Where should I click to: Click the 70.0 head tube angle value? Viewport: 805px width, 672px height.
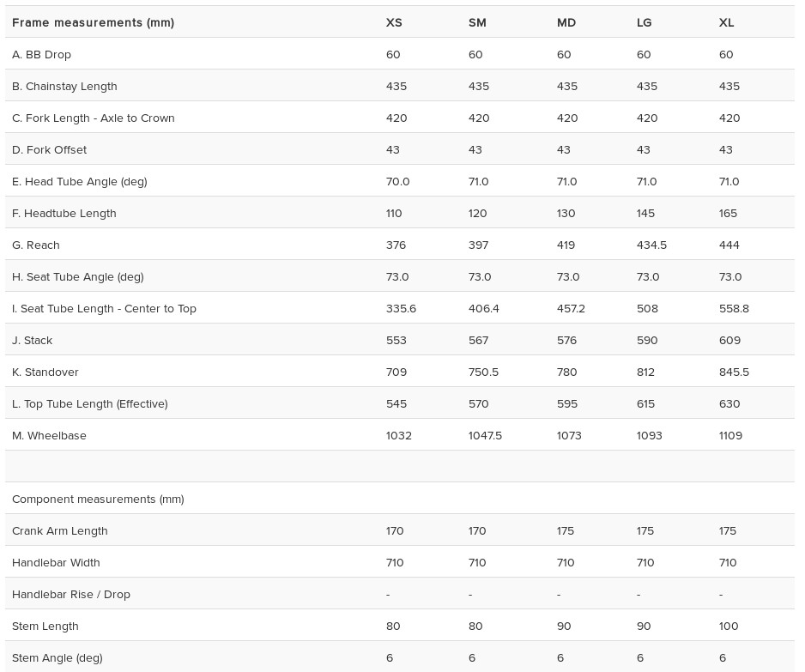[x=397, y=181]
